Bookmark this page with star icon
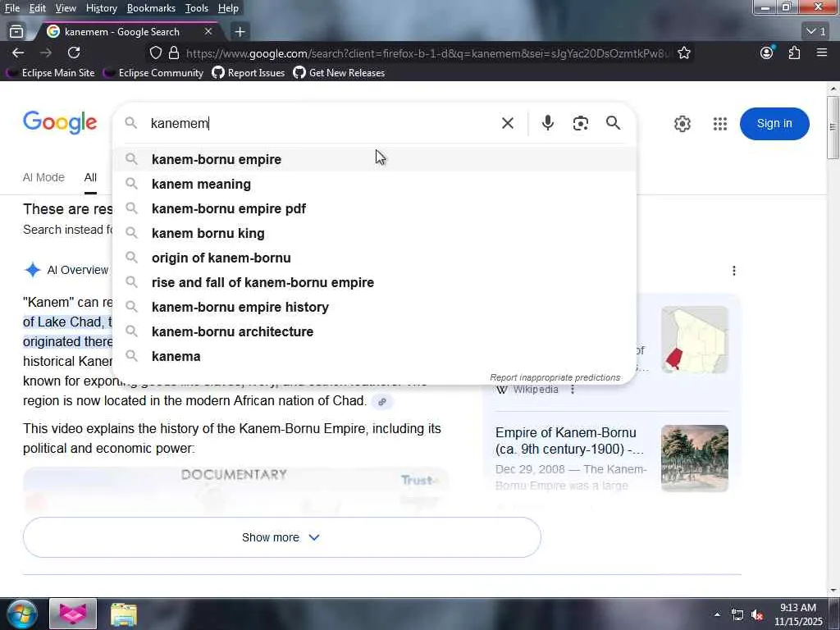The image size is (840, 630). 684,53
